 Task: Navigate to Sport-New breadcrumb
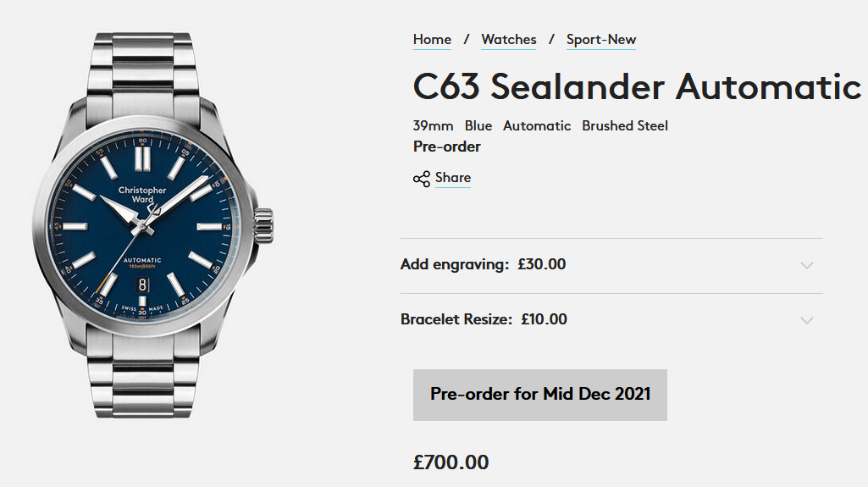[x=601, y=40]
